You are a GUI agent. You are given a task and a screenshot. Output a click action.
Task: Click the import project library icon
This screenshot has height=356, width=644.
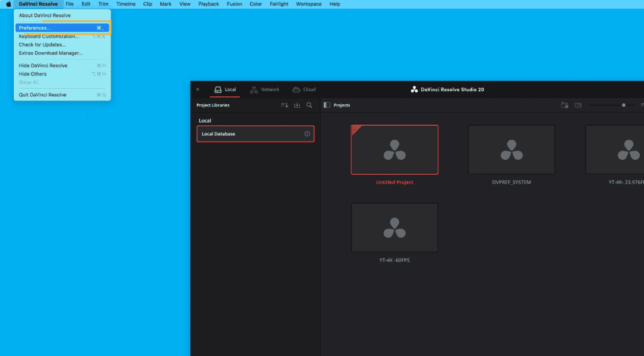297,106
